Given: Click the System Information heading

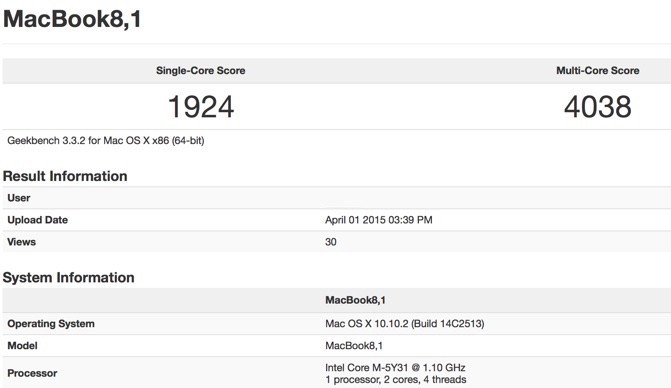Looking at the screenshot, I should (x=68, y=277).
